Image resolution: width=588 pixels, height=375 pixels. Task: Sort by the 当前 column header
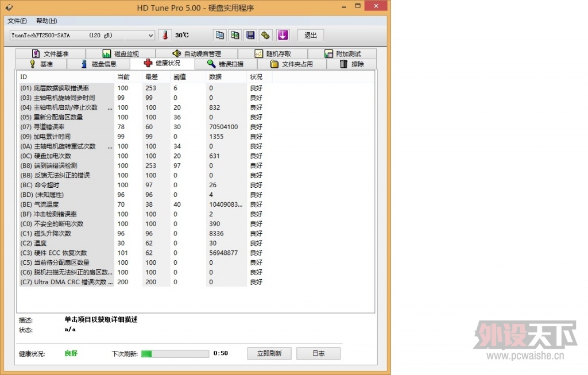[128, 77]
